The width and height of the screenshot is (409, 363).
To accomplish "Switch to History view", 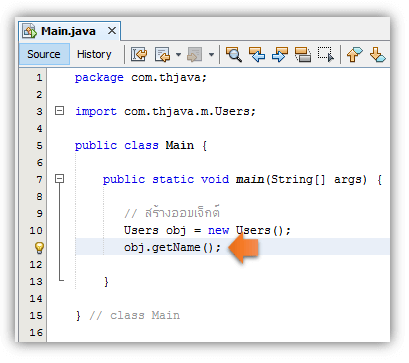I will [94, 54].
